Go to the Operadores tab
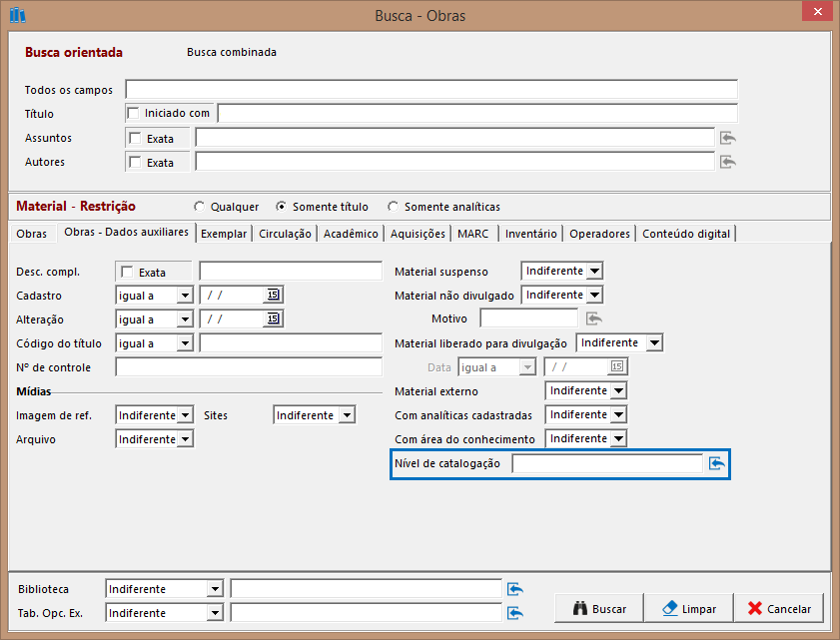 click(599, 234)
